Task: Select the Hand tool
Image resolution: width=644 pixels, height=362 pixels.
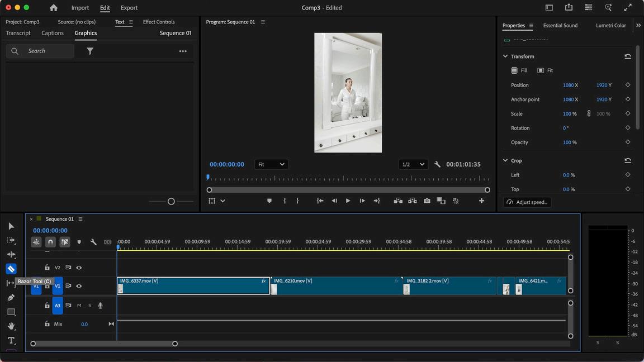Action: click(x=11, y=326)
